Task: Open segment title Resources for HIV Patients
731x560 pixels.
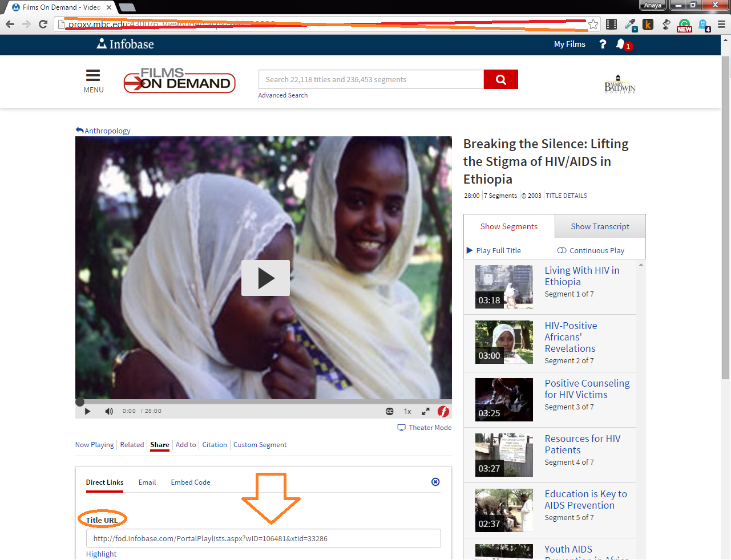Action: (583, 444)
